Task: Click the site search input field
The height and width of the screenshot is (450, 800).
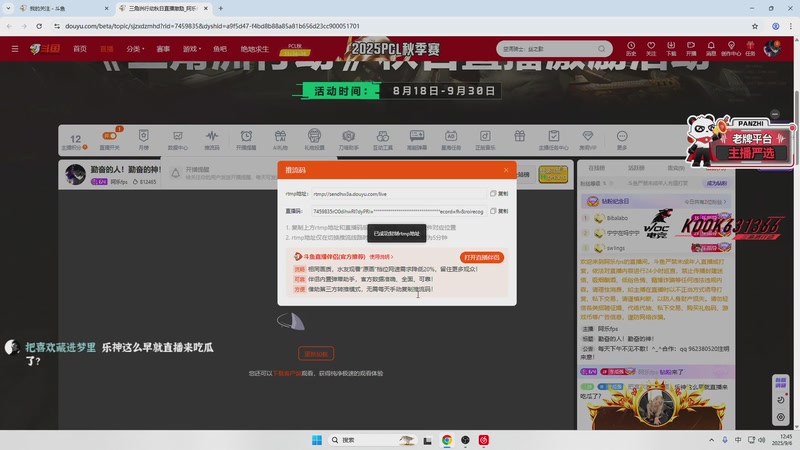Action: click(x=546, y=49)
